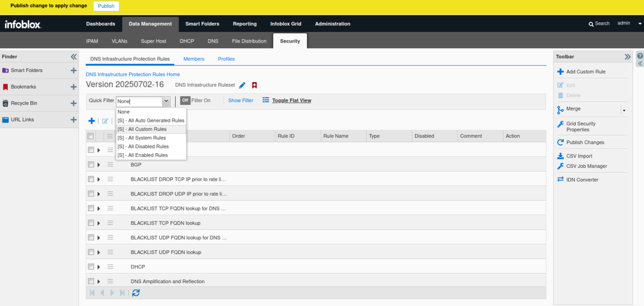Click Add Custom Rule in Toolbar
644x306 pixels.
[586, 72]
